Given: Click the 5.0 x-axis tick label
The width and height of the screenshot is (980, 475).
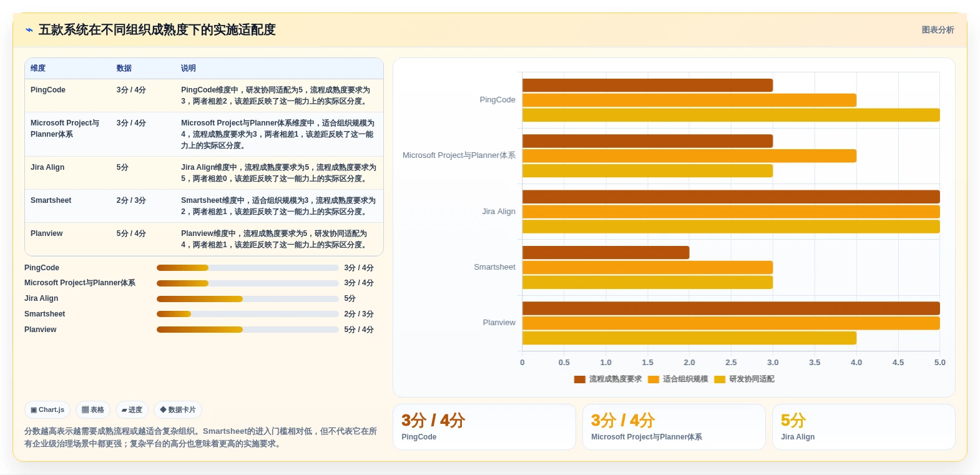Looking at the screenshot, I should tap(939, 363).
